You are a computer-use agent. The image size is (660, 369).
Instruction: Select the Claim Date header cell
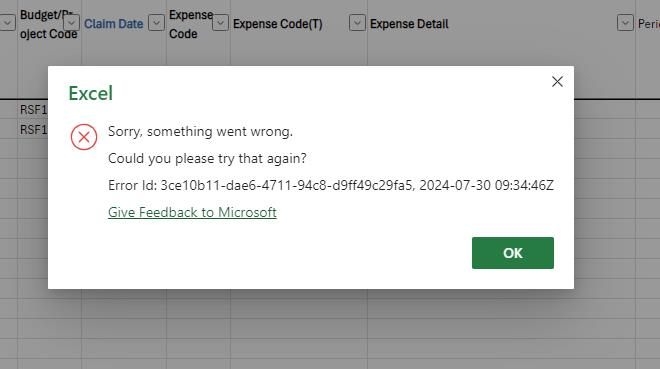[x=114, y=24]
